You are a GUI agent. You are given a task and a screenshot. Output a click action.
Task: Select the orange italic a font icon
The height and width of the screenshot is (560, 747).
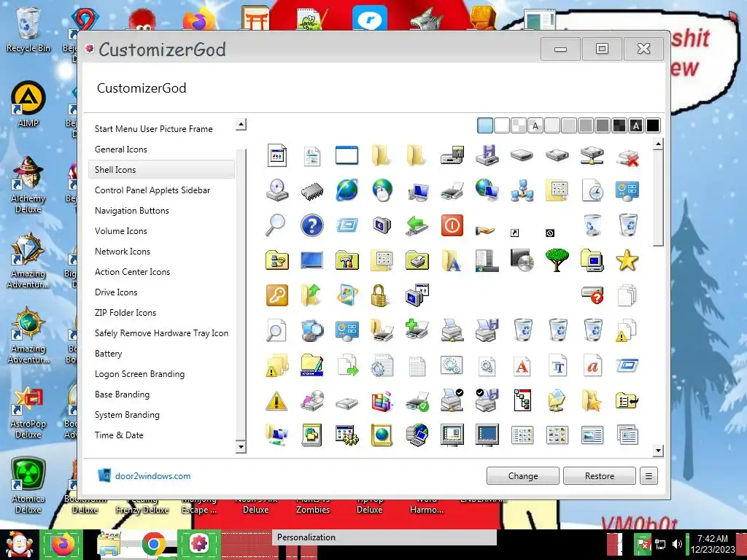592,366
